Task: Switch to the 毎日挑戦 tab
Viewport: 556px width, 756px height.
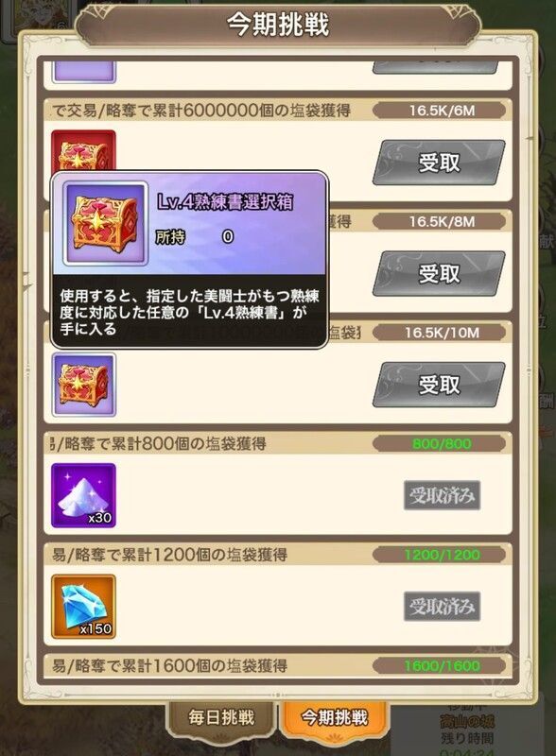Action: click(221, 717)
